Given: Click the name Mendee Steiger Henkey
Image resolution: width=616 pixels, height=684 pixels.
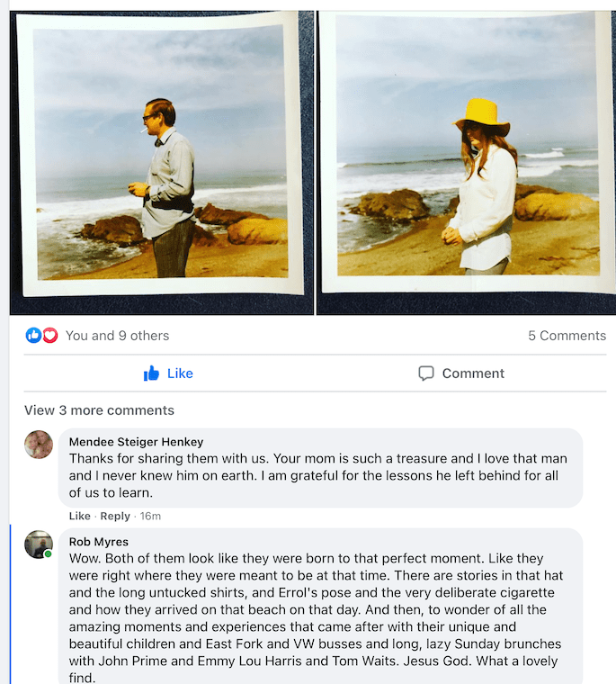Looking at the screenshot, I should point(136,442).
